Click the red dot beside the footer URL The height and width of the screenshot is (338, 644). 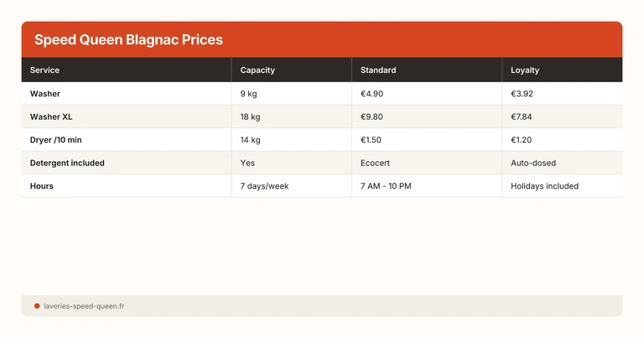pos(37,306)
